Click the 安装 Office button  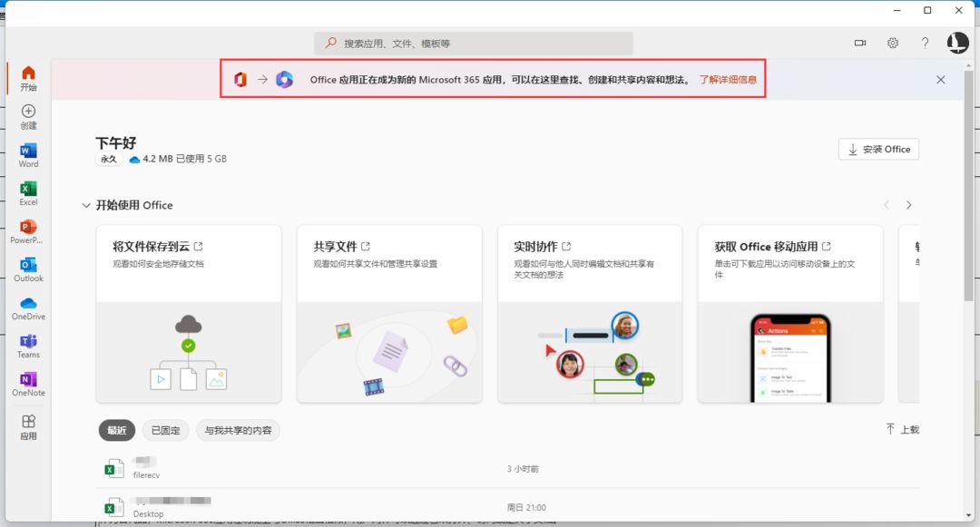coord(878,150)
